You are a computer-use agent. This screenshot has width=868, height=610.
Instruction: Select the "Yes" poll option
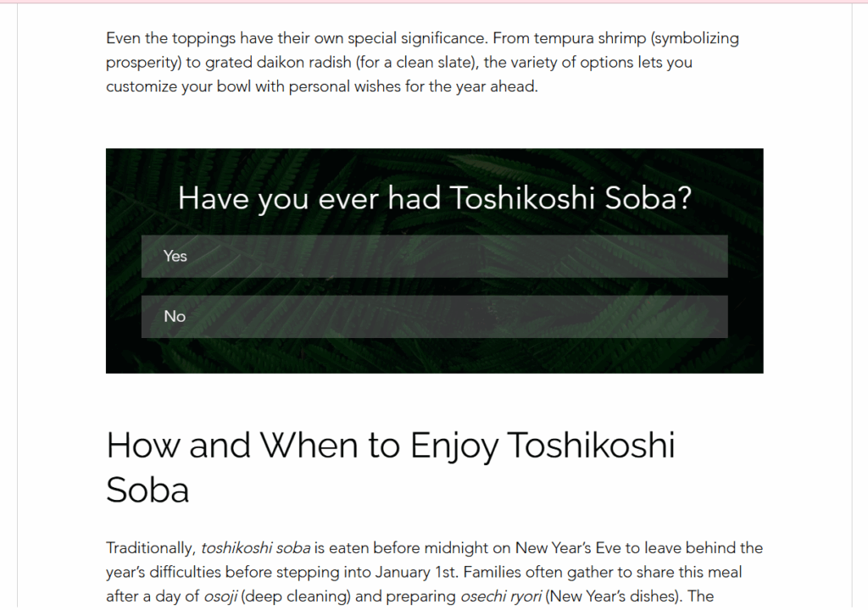[434, 257]
